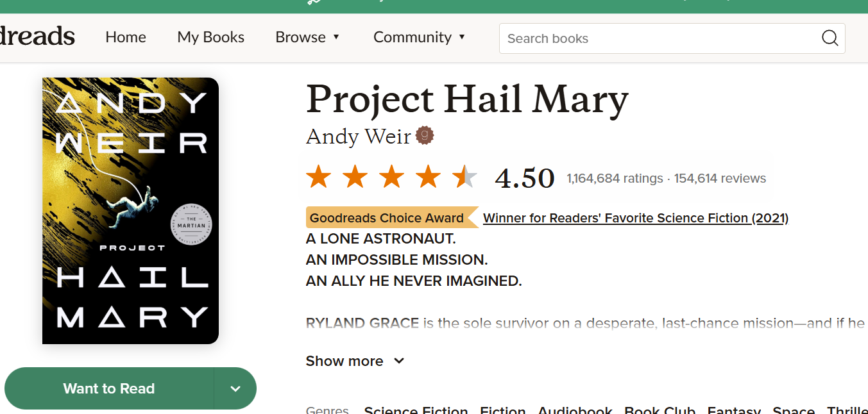The image size is (868, 414).
Task: Open Winner for Readers' Favorite Science Fiction link
Action: click(x=635, y=218)
